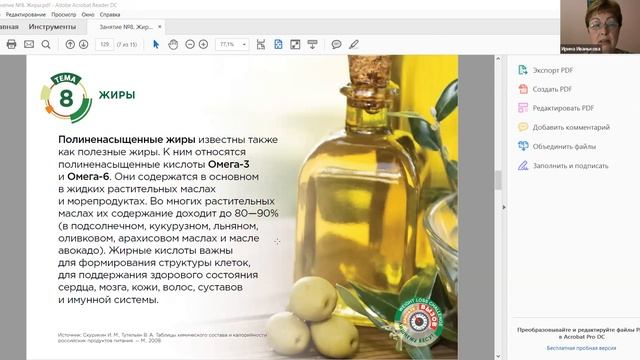
Task: Switch to full screen mode icon
Action: [x=295, y=44]
